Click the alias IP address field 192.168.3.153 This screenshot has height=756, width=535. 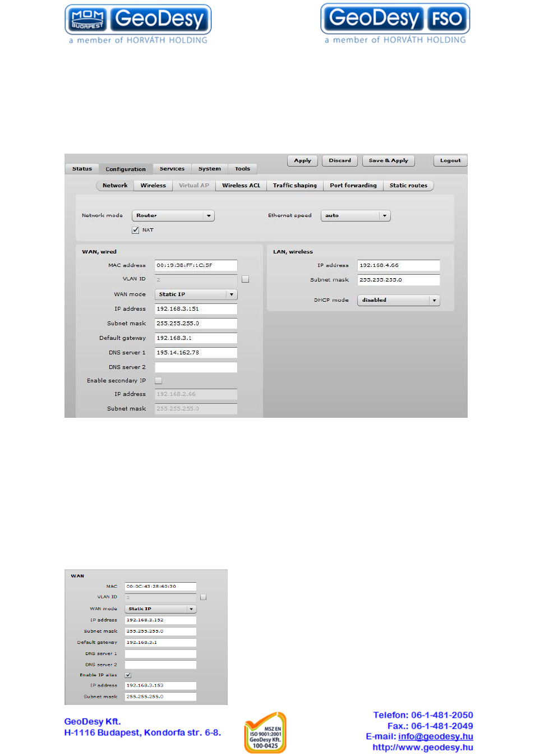(160, 685)
